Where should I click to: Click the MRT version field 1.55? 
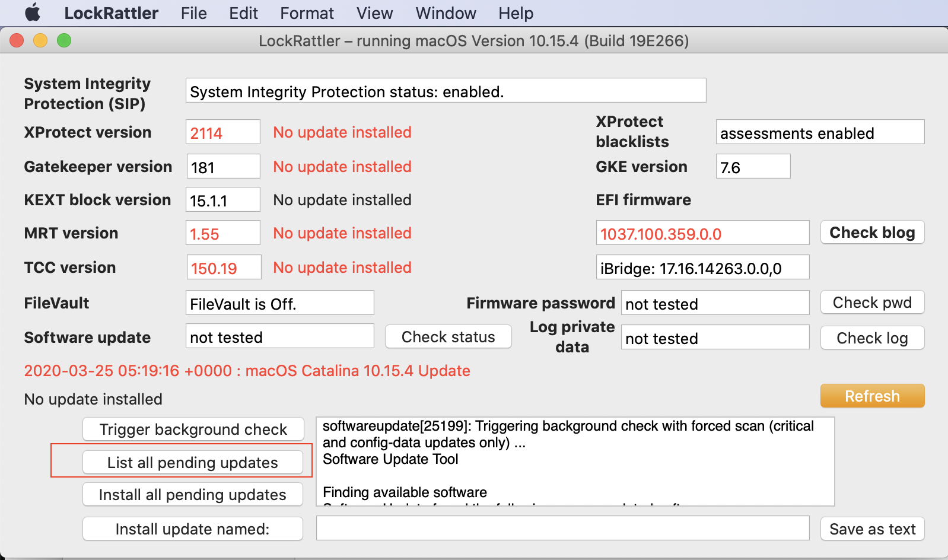pyautogui.click(x=223, y=233)
